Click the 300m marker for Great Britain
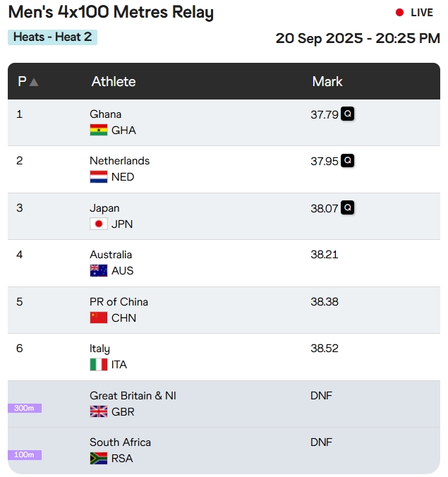Screen dimensions: 448x477 (25, 408)
